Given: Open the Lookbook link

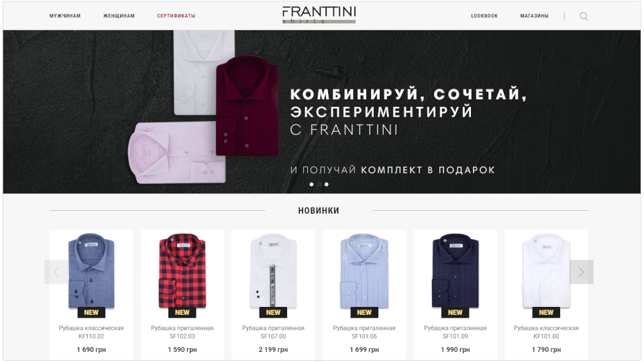Looking at the screenshot, I should point(484,16).
